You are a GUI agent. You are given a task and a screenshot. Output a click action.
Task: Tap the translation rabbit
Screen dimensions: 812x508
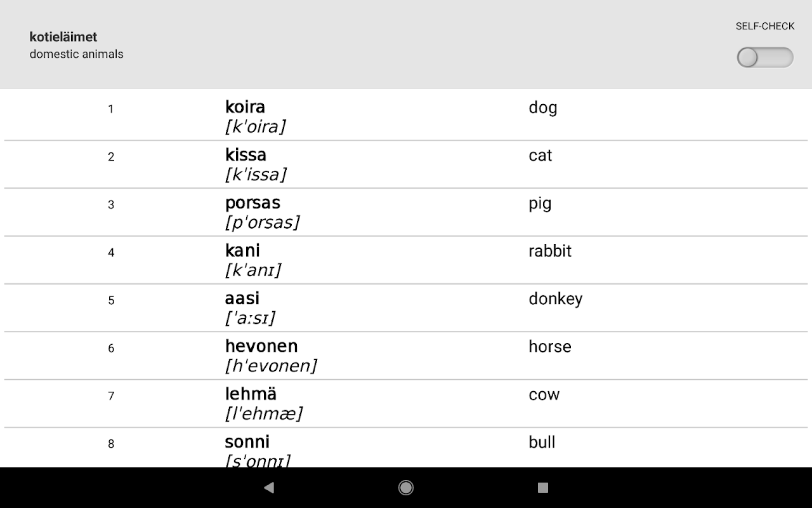click(x=550, y=251)
